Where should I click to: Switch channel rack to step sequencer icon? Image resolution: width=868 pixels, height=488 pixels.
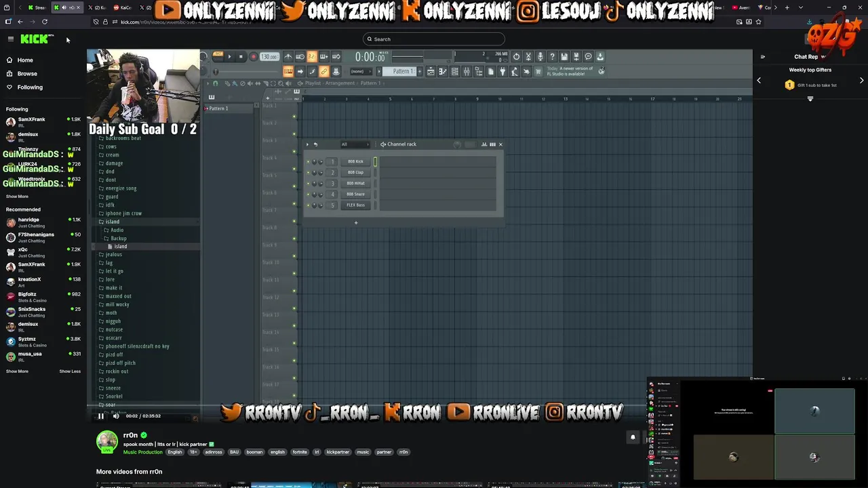point(492,144)
